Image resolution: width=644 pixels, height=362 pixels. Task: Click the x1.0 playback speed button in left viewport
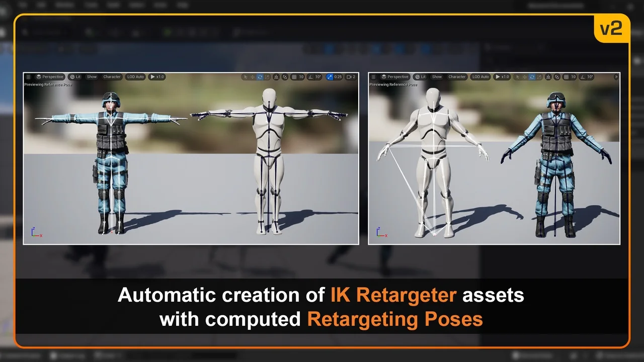(x=157, y=77)
